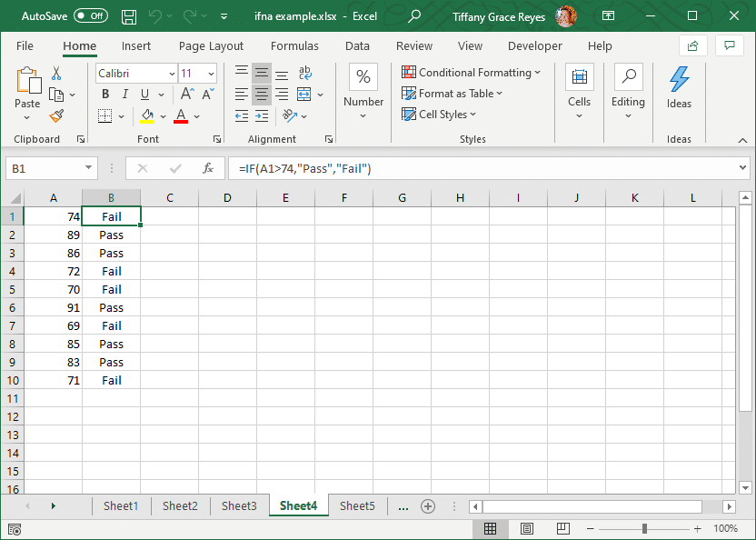
Task: Switch to the Formulas ribbon tab
Action: pyautogui.click(x=294, y=45)
